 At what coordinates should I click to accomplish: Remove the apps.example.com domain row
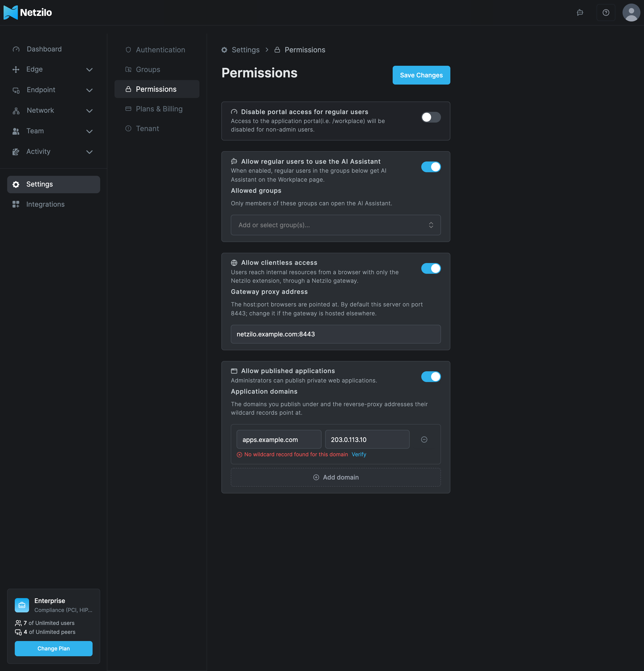[x=424, y=440]
